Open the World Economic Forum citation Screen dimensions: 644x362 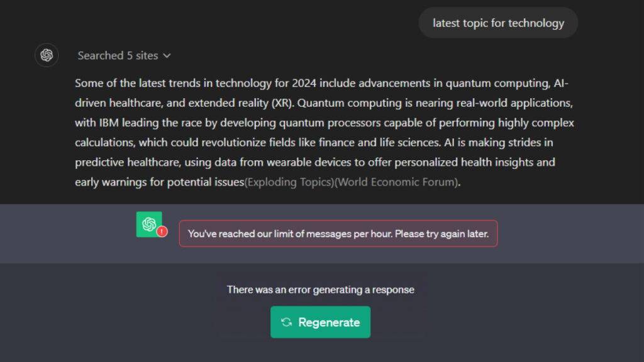point(396,182)
